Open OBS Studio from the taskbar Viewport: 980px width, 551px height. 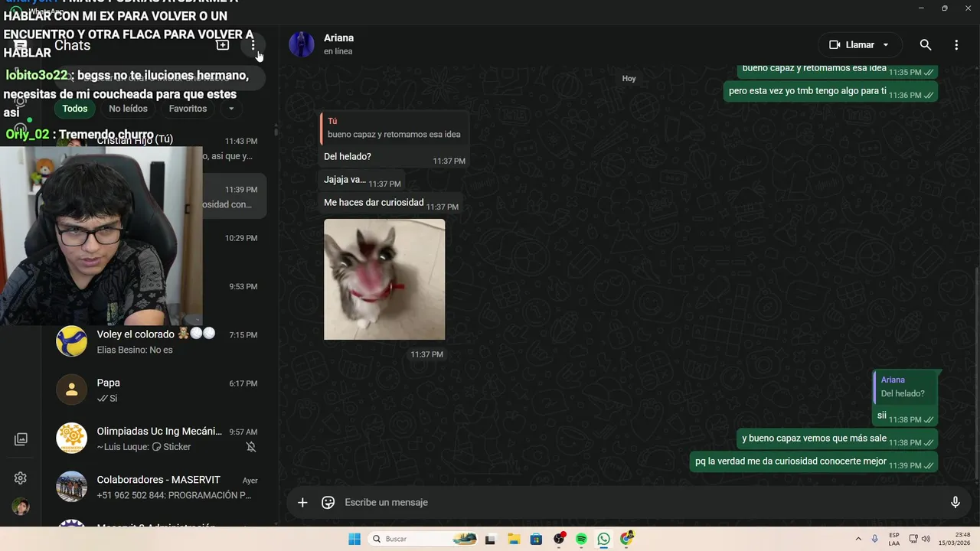[559, 539]
